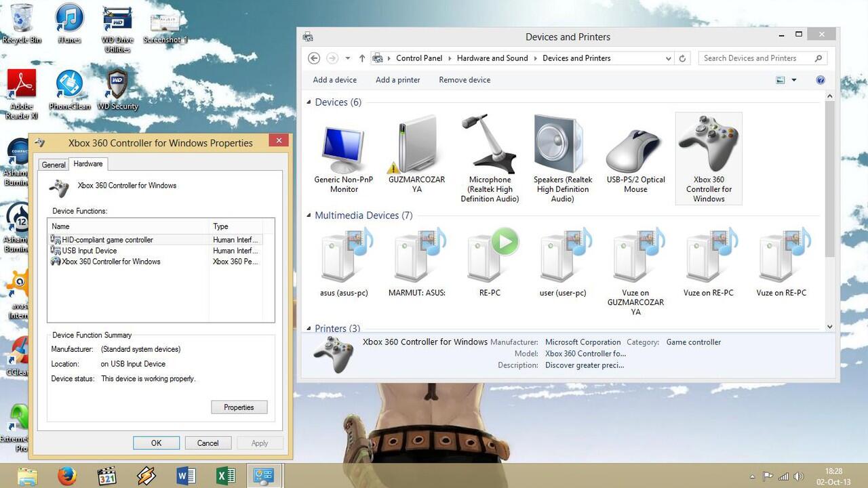Click the Type column header
Screen dimensions: 868x488
point(235,226)
